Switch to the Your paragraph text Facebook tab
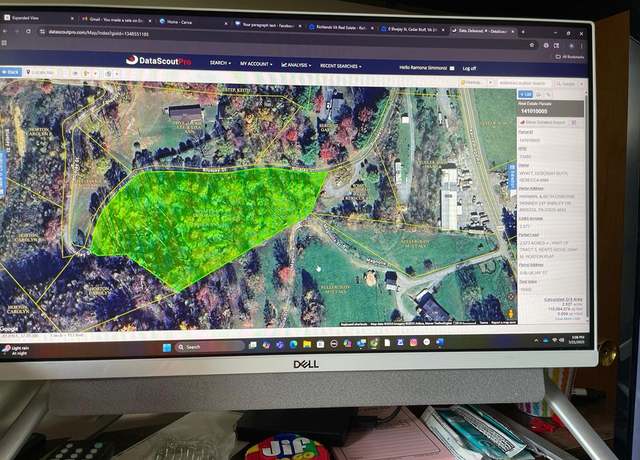The image size is (640, 460). click(x=268, y=25)
